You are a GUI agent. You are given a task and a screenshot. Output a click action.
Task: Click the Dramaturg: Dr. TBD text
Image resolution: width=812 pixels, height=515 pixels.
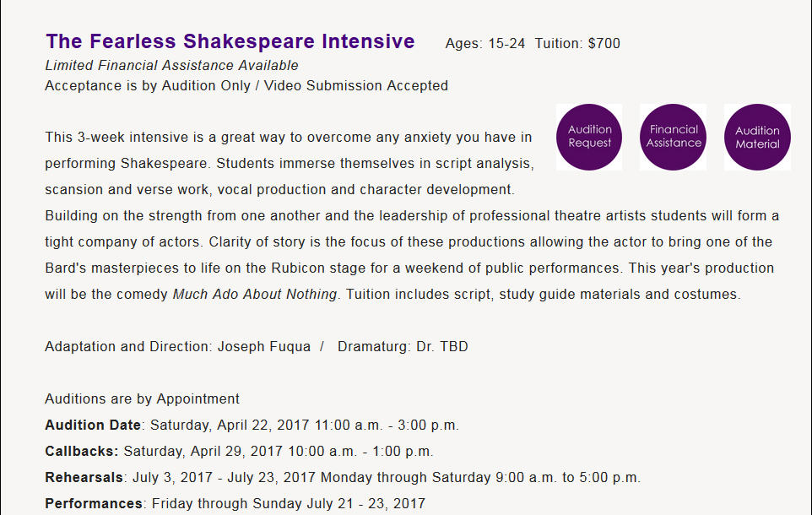[x=403, y=347]
